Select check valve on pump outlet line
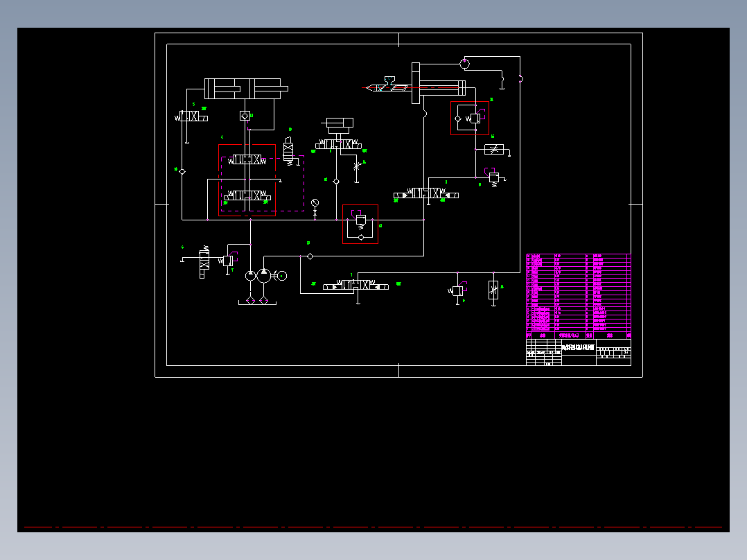747x560 pixels. pos(310,256)
